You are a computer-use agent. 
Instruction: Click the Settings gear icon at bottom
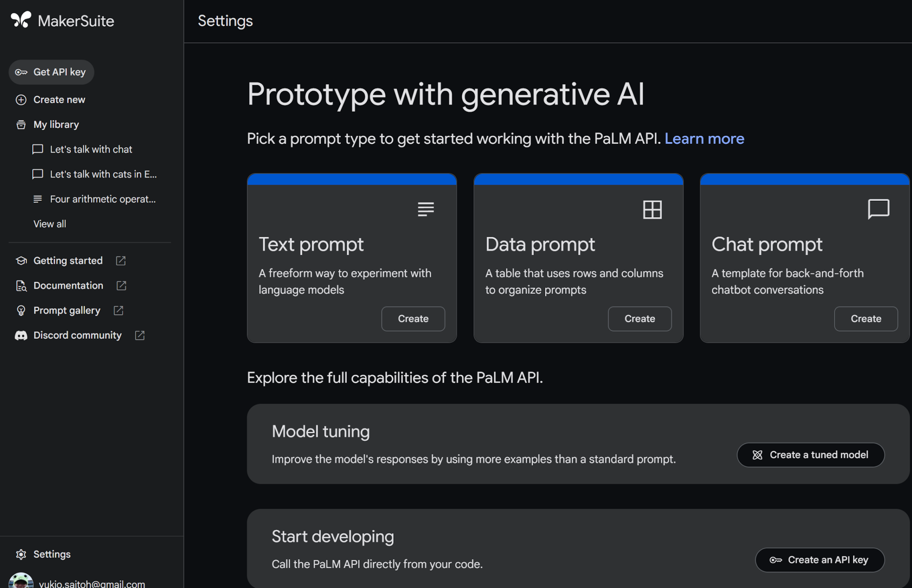21,554
